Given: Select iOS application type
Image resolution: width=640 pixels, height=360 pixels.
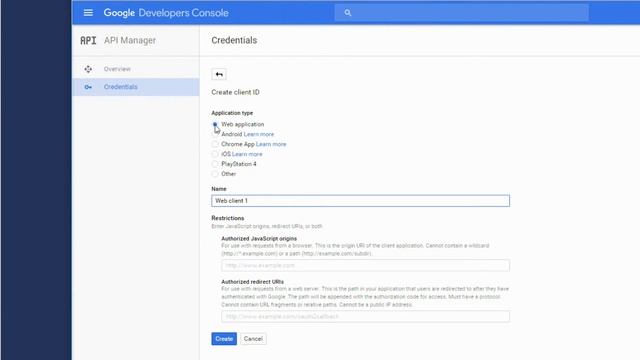Looking at the screenshot, I should pyautogui.click(x=215, y=154).
